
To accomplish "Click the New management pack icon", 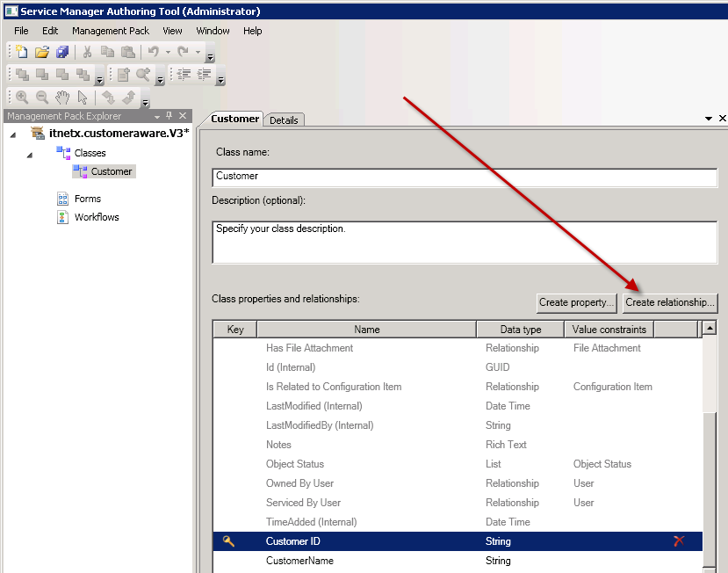I will [x=22, y=53].
